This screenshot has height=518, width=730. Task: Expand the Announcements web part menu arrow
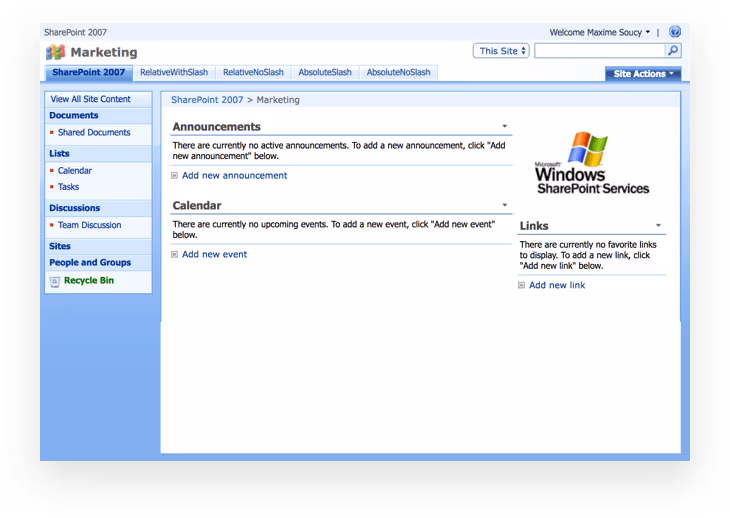(x=505, y=126)
